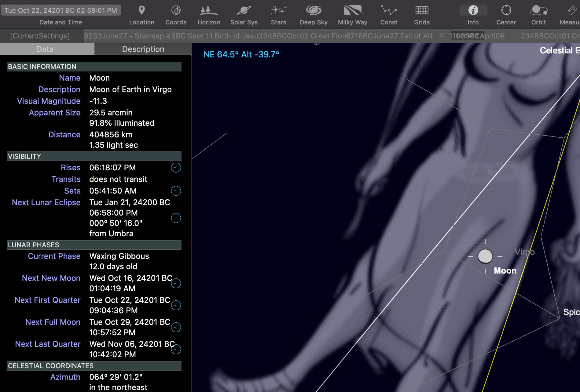The height and width of the screenshot is (392, 580).
Task: Set time to Moon sets clock icon
Action: pos(176,191)
